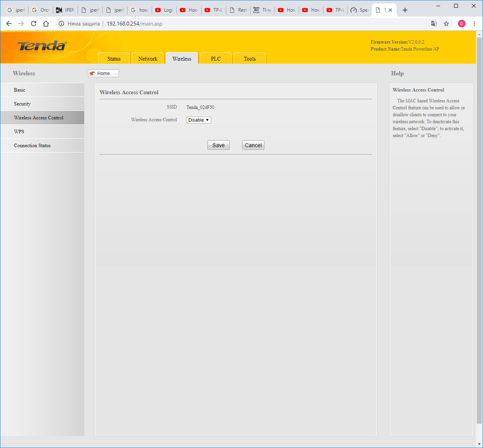Open the Chrome three-dot menu
This screenshot has width=483, height=448.
[474, 24]
